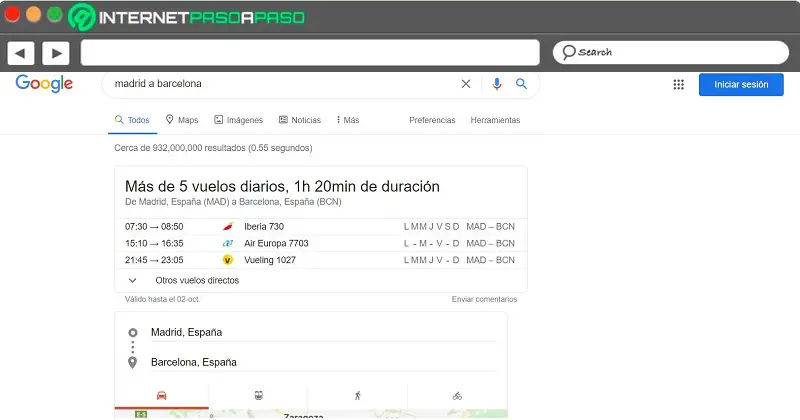Switch to the Imágenes tab
This screenshot has height=420, width=800.
coord(238,120)
